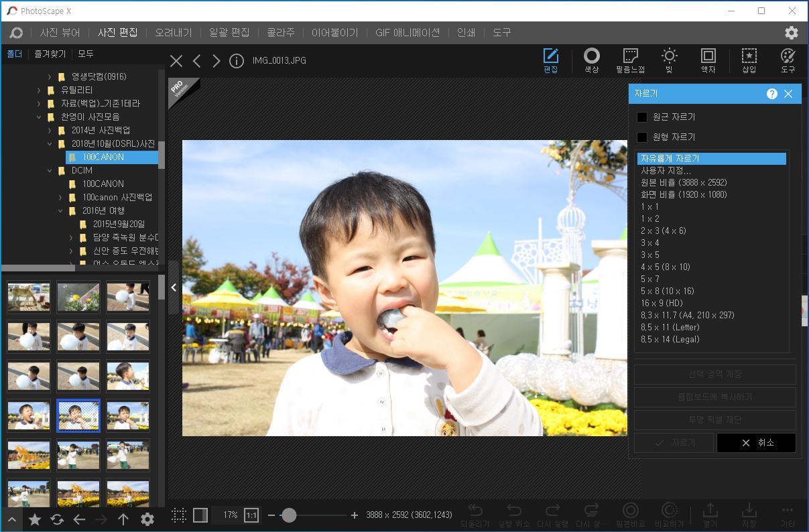Screen dimensions: 809x532
Task: Open the 편집 (Edit) pencil tool
Action: click(550, 60)
